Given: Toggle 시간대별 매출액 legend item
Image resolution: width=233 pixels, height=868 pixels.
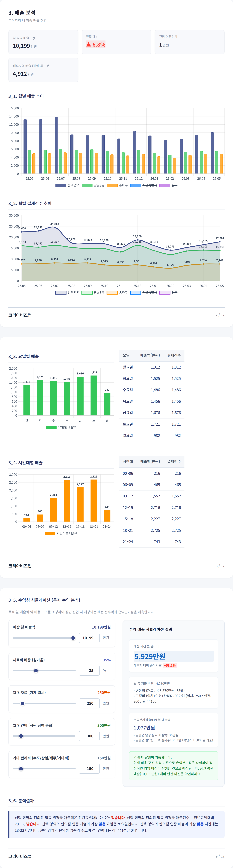Looking at the screenshot, I should 61,533.
